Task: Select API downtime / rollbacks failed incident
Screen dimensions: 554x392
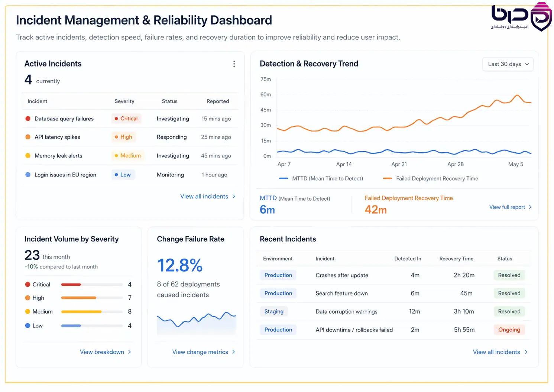Action: tap(354, 330)
